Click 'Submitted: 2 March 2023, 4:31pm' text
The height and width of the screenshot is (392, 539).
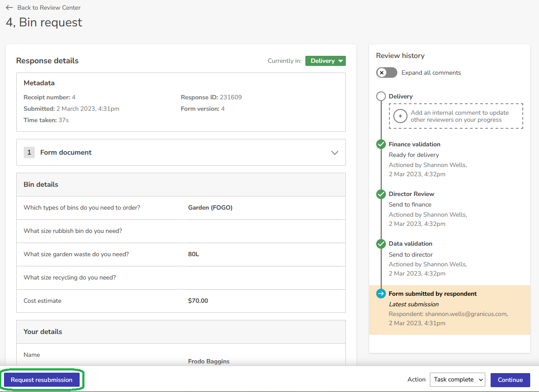pos(71,109)
